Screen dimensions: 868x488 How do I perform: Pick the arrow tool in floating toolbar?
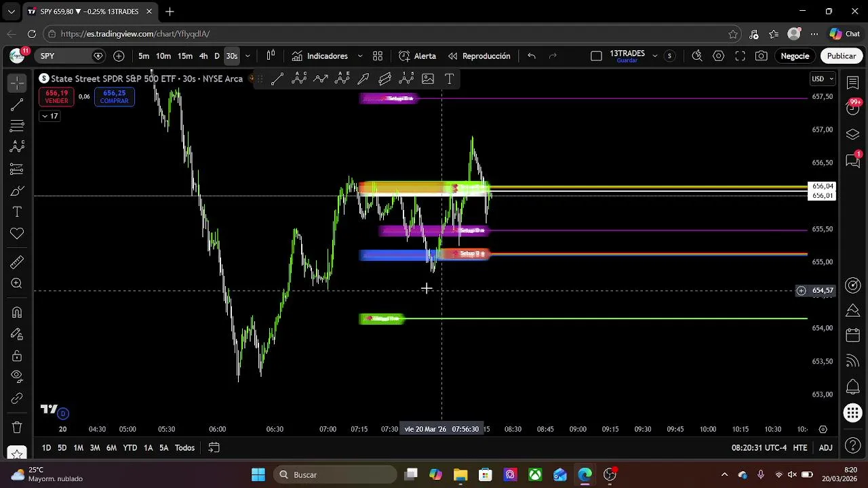(363, 79)
